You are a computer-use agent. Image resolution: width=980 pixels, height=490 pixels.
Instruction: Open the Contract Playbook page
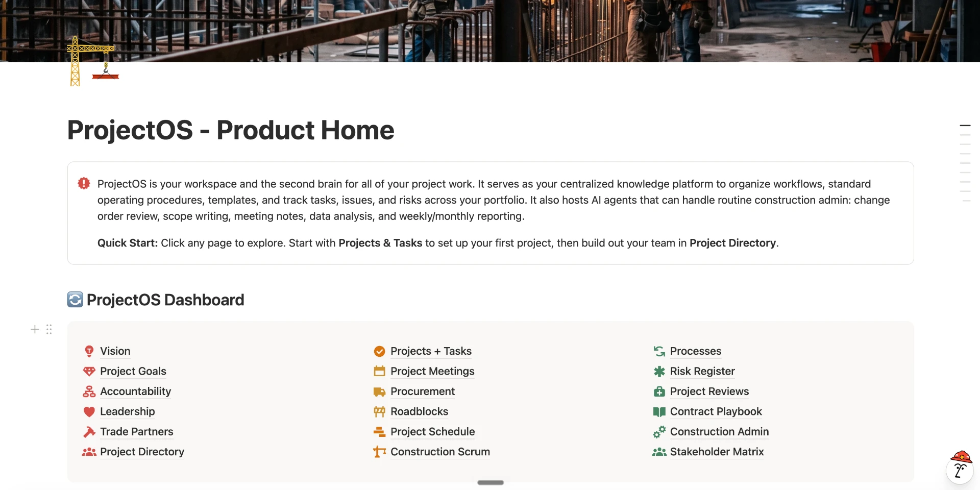[x=716, y=411]
